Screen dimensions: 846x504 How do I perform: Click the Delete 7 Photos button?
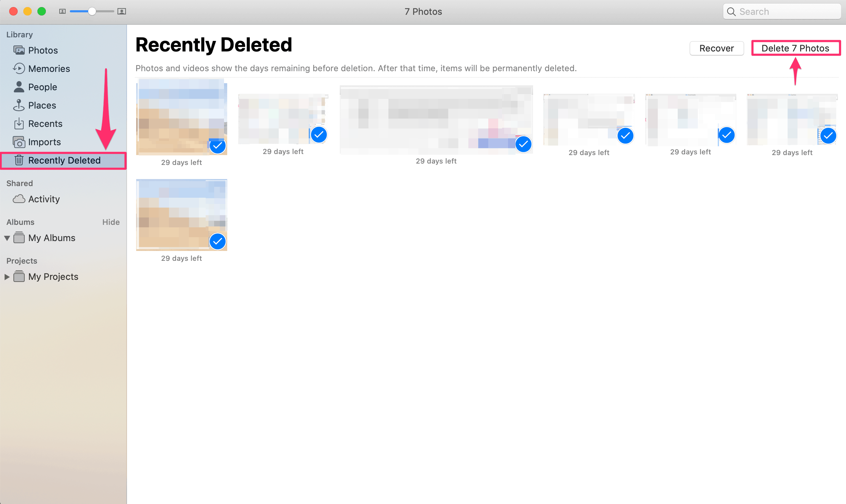coord(795,48)
